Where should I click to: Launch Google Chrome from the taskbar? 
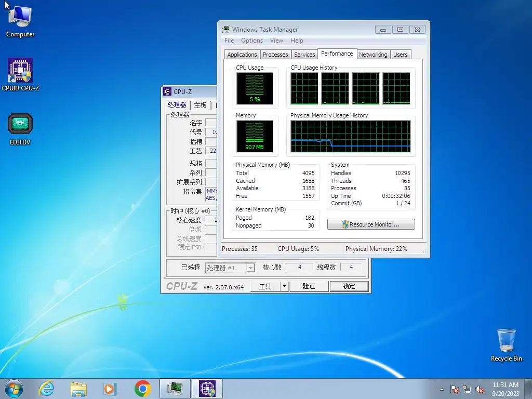142,389
